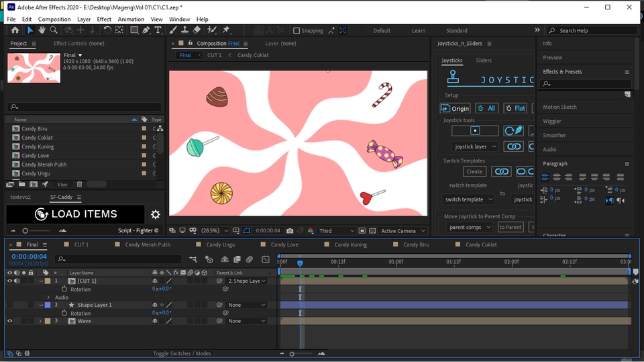Open the Composition menu
The width and height of the screenshot is (644, 362).
[x=54, y=19]
